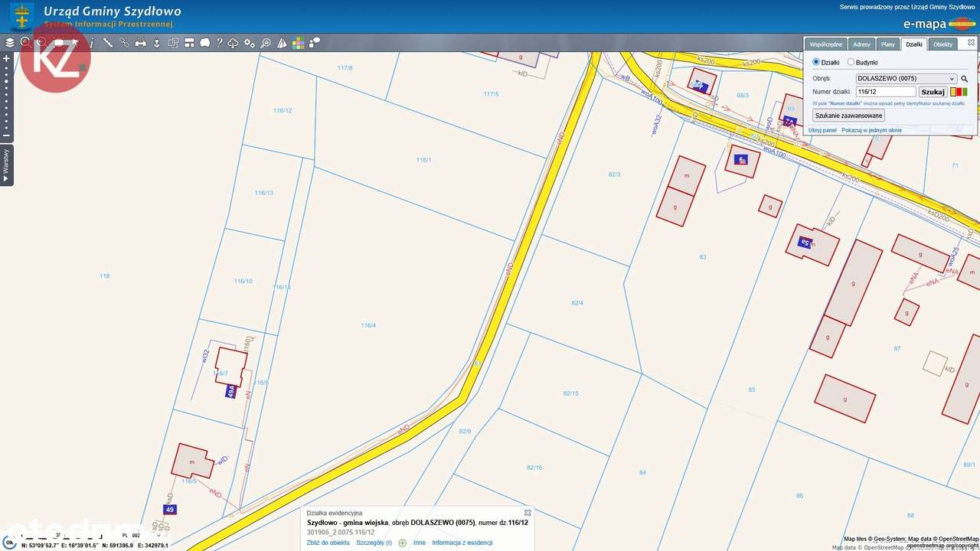
Task: Click the person with speech bubble icon
Action: coord(315,43)
